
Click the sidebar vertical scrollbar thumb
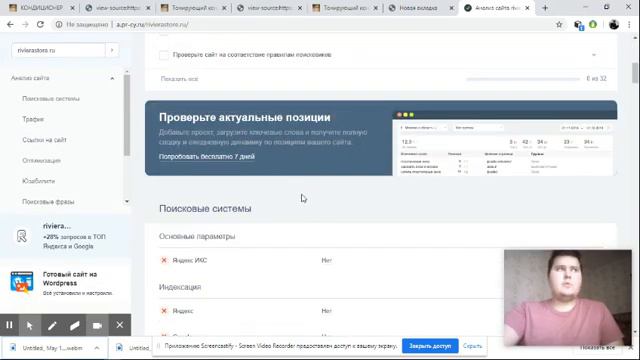click(x=127, y=115)
